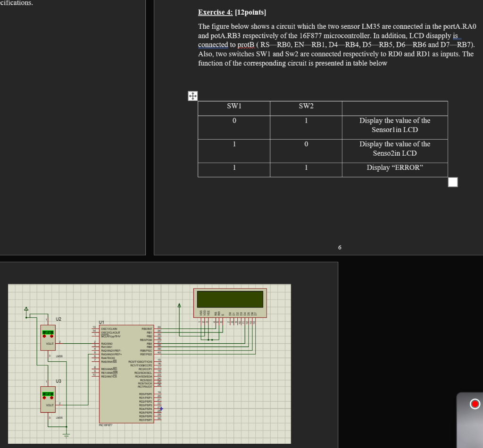Click the underlined word "connected"
Screen dimensions: 483x448
(213, 45)
